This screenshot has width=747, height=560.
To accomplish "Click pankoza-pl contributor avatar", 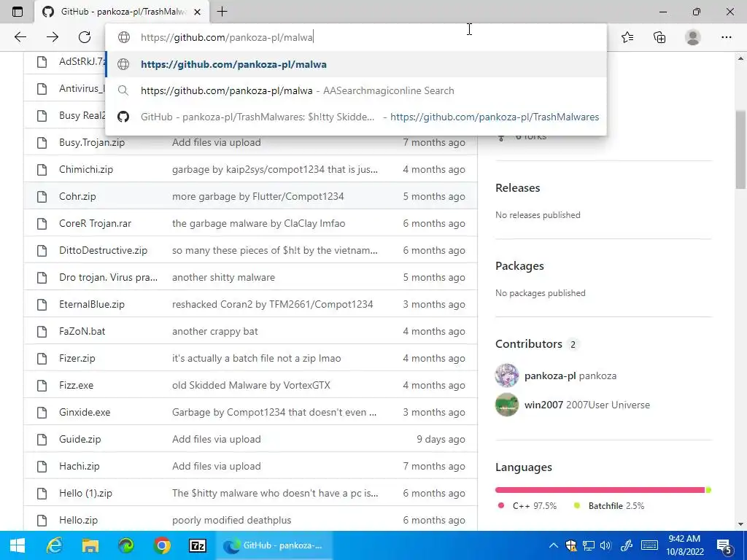I will [x=507, y=376].
